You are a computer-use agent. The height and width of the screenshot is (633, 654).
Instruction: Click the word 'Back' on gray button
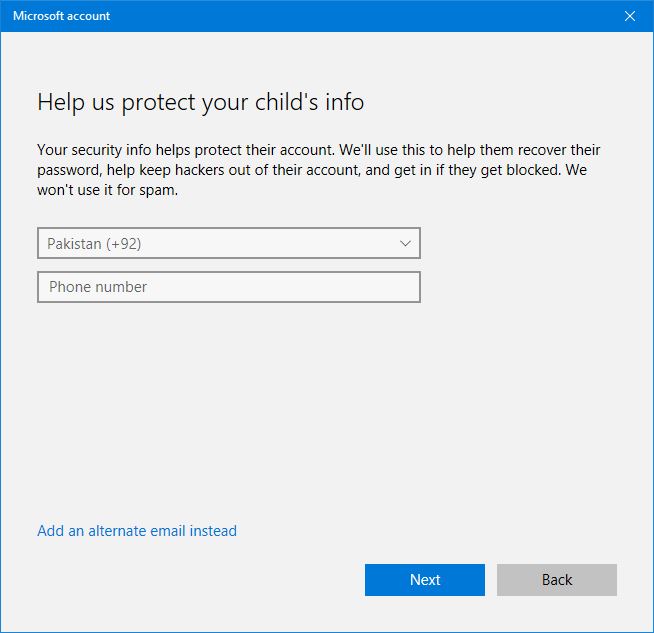(x=557, y=580)
